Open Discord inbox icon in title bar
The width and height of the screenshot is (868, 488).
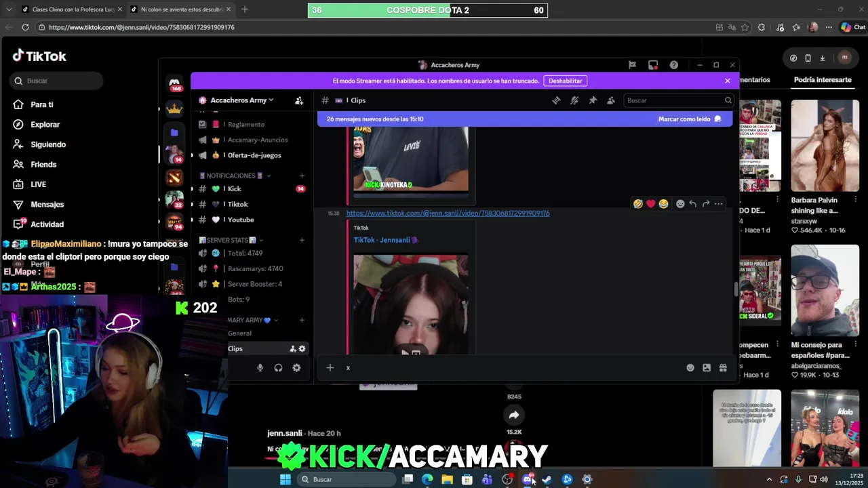(x=653, y=65)
